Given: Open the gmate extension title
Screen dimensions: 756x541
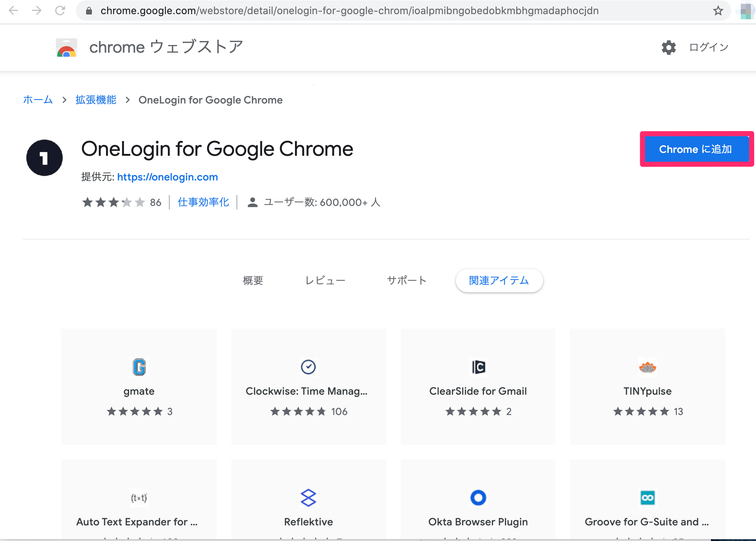Looking at the screenshot, I should (139, 391).
